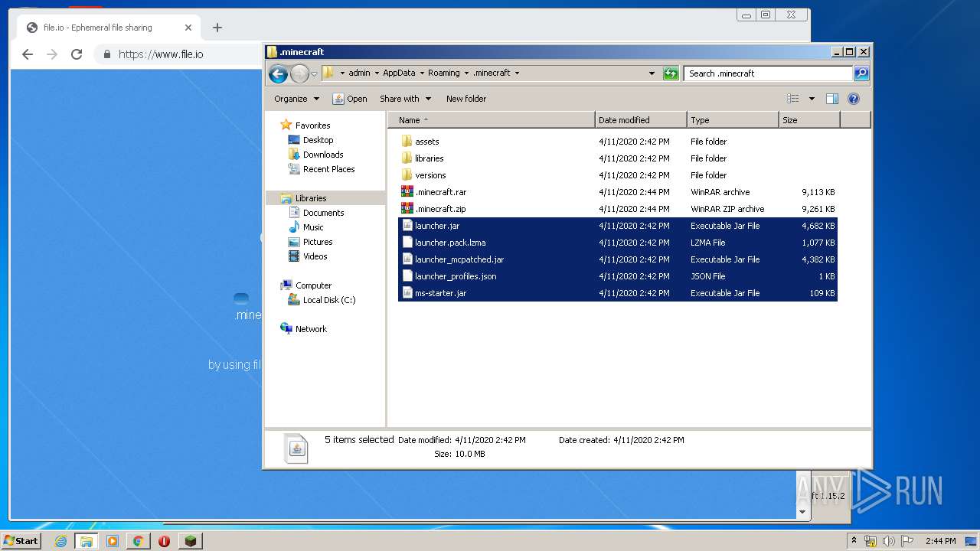Image resolution: width=980 pixels, height=551 pixels.
Task: Sort by Size column
Action: pyautogui.click(x=809, y=120)
